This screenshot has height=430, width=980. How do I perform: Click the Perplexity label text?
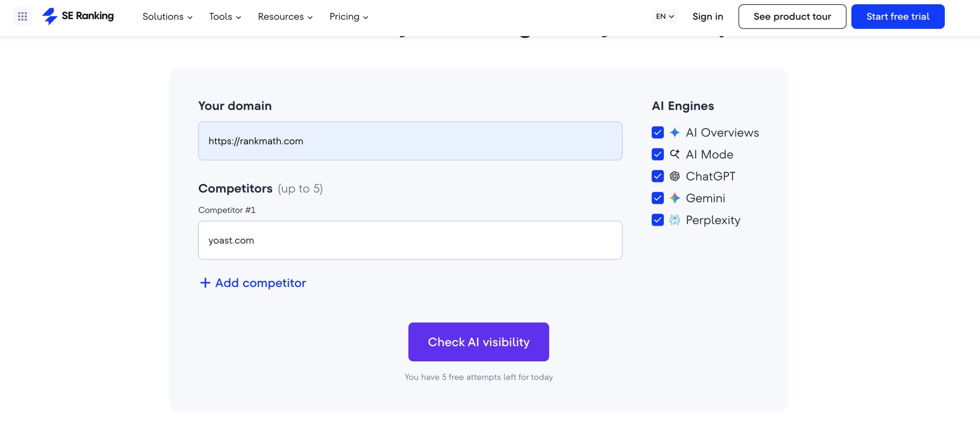[713, 220]
